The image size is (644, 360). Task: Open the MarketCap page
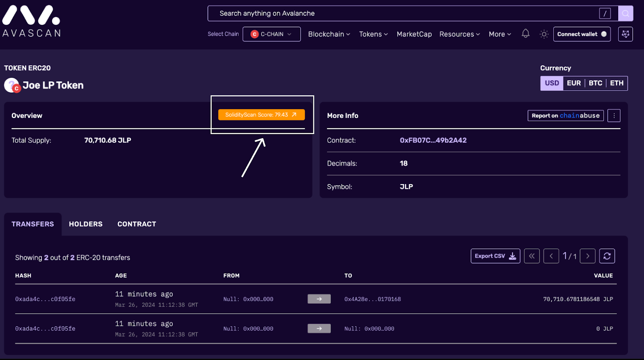coord(414,34)
